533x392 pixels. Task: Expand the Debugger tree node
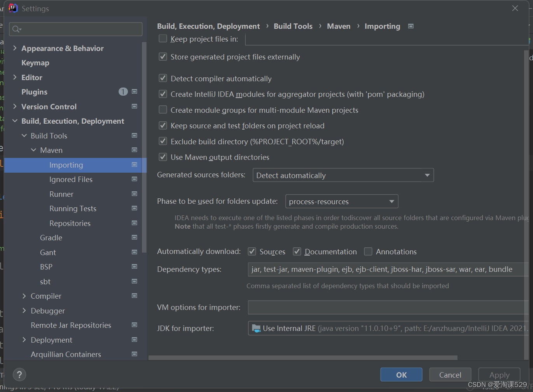pos(24,311)
